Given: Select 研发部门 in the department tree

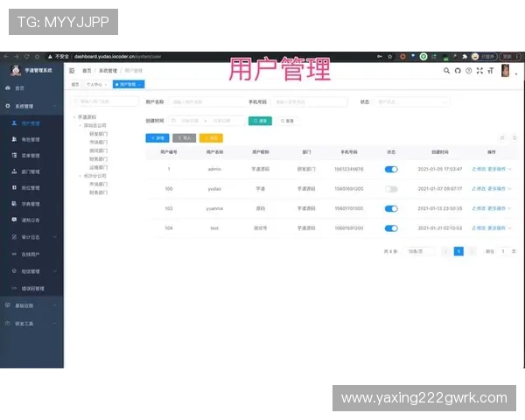Looking at the screenshot, I should pos(98,134).
